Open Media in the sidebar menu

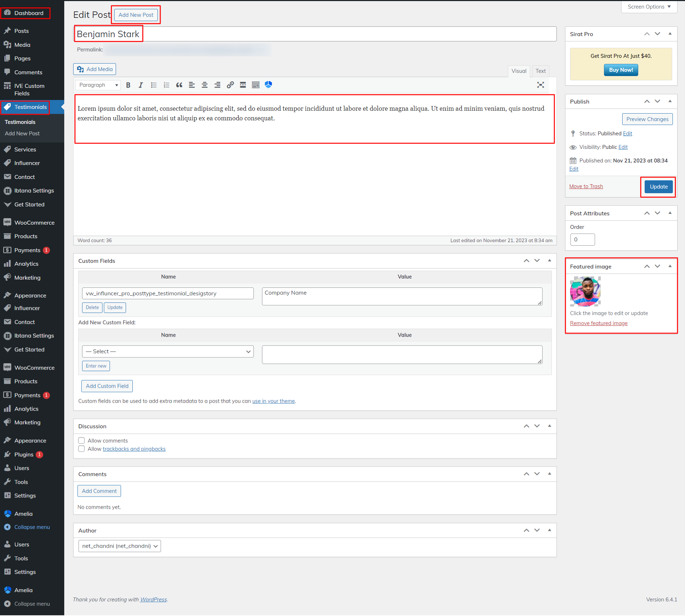[x=22, y=45]
